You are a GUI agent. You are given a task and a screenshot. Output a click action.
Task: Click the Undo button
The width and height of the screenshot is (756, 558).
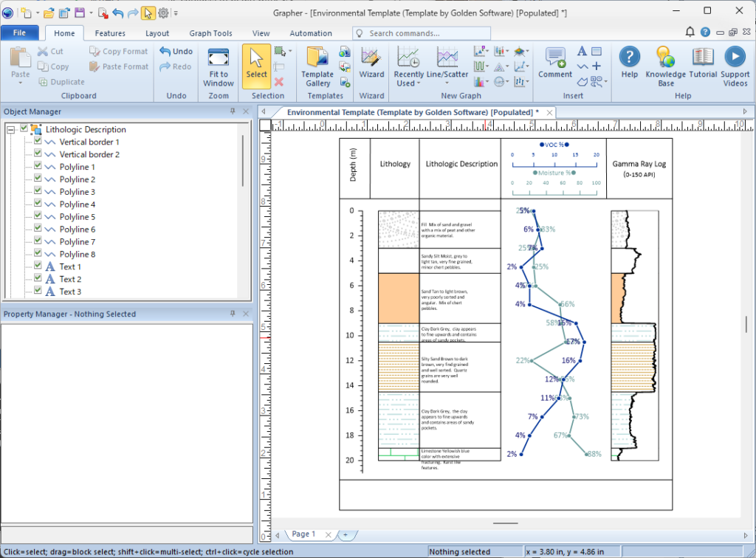coord(176,52)
